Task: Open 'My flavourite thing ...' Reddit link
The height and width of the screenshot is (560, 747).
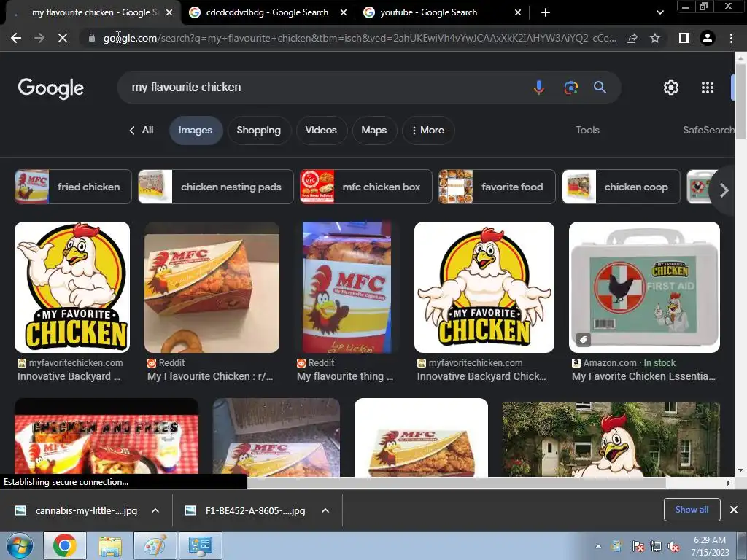Action: pyautogui.click(x=345, y=376)
